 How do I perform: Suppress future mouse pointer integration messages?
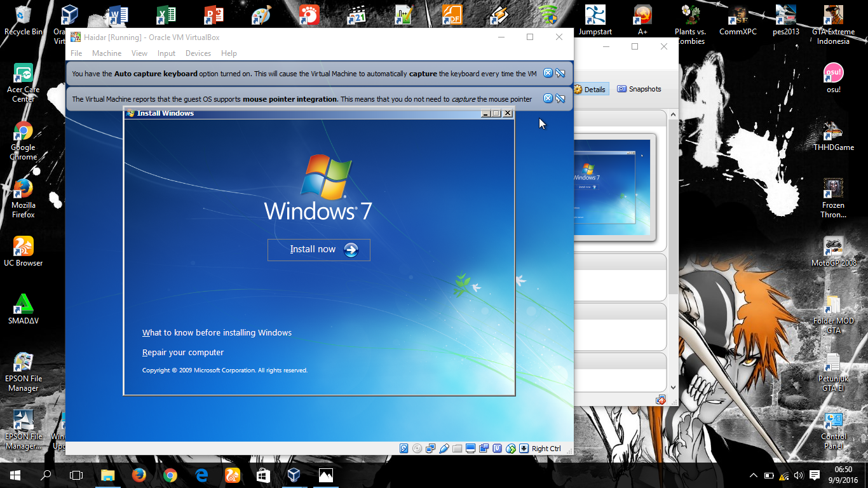[x=560, y=98]
